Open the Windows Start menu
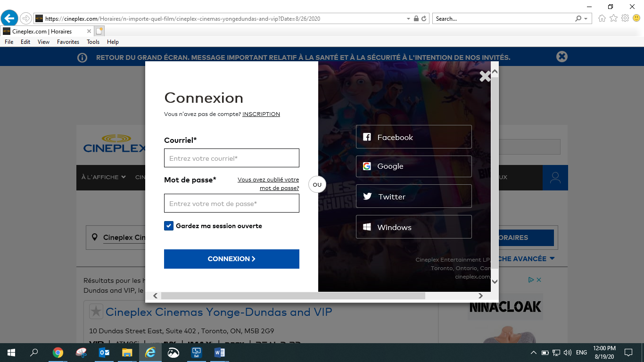Image resolution: width=644 pixels, height=362 pixels. pos(11,353)
